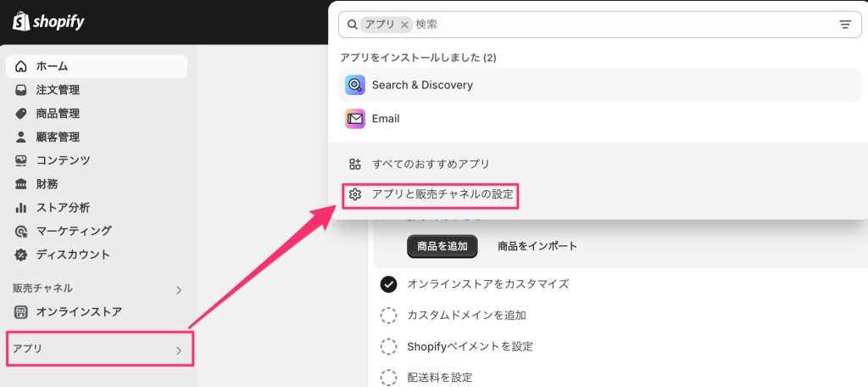The height and width of the screenshot is (387, 868).
Task: Click the オンラインストア storefront icon
Action: point(21,312)
